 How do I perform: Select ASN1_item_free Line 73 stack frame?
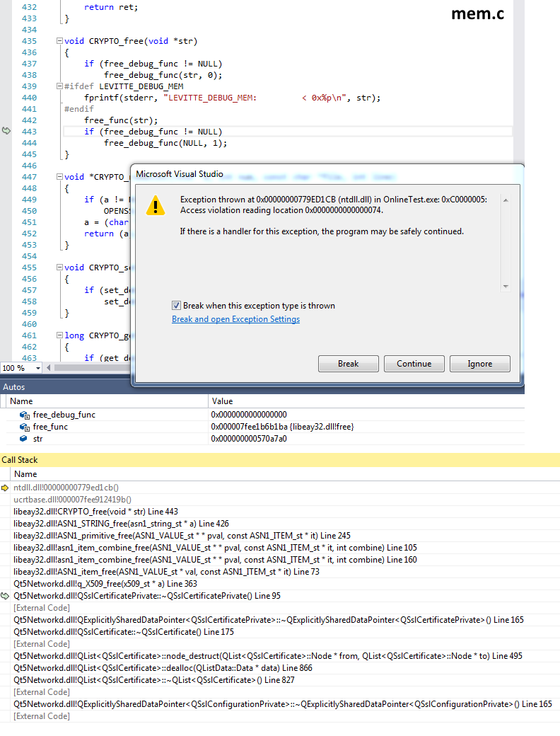[x=166, y=572]
